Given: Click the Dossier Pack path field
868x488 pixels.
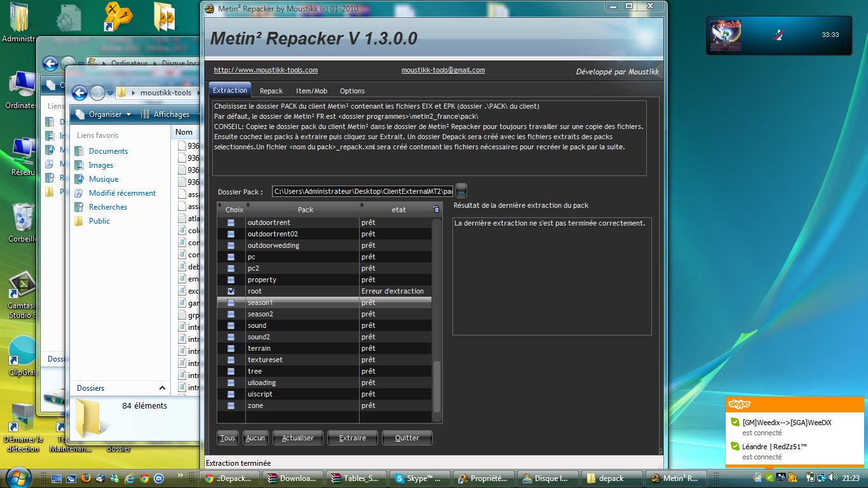Looking at the screenshot, I should pos(363,191).
